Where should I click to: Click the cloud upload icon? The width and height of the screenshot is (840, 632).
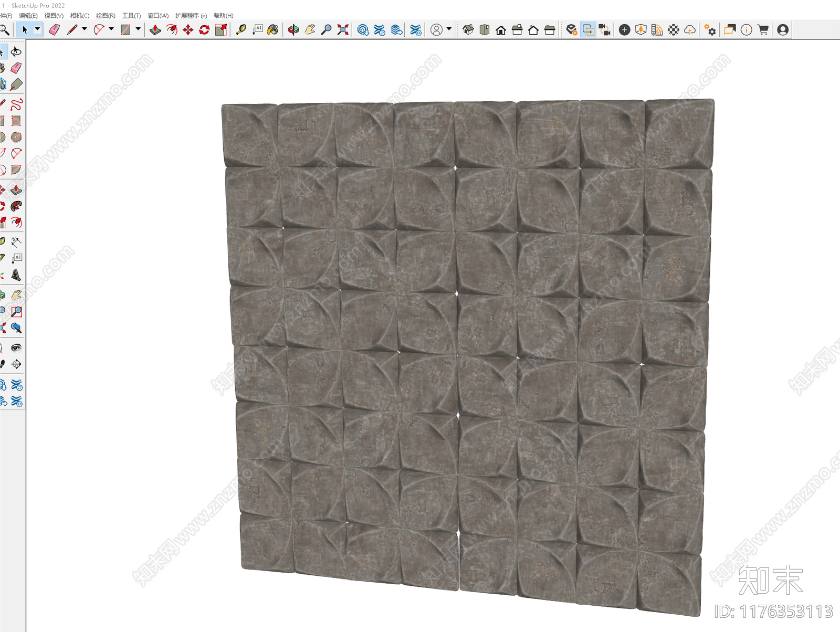pyautogui.click(x=690, y=30)
